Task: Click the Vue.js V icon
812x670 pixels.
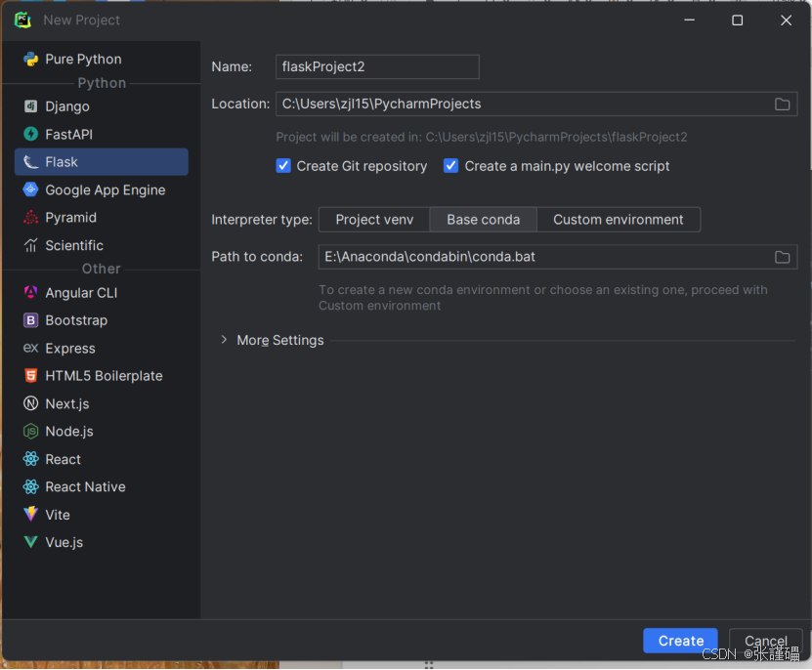Action: pyautogui.click(x=30, y=542)
